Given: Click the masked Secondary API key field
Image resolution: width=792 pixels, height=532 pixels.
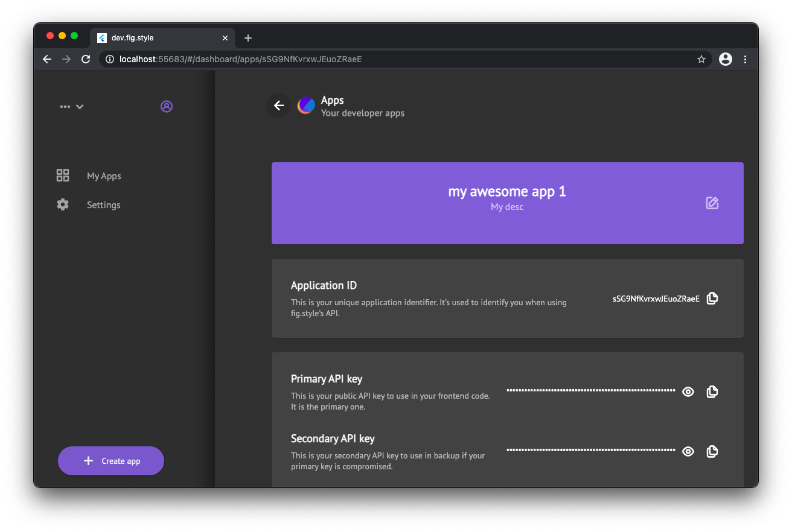Looking at the screenshot, I should [591, 451].
